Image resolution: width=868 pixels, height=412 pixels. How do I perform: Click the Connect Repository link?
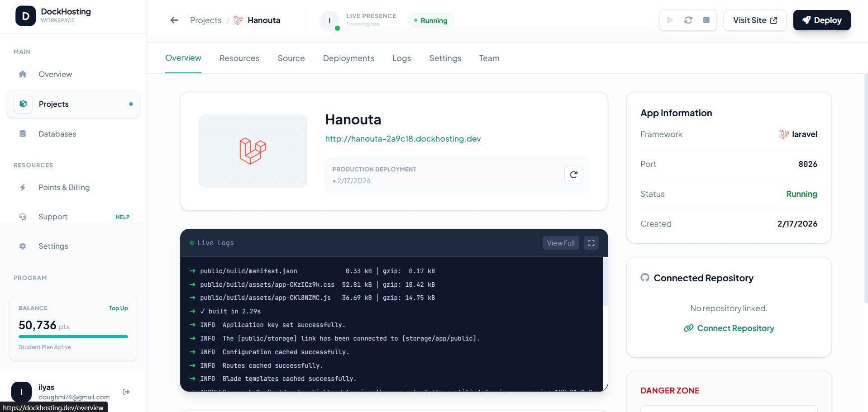tap(728, 328)
